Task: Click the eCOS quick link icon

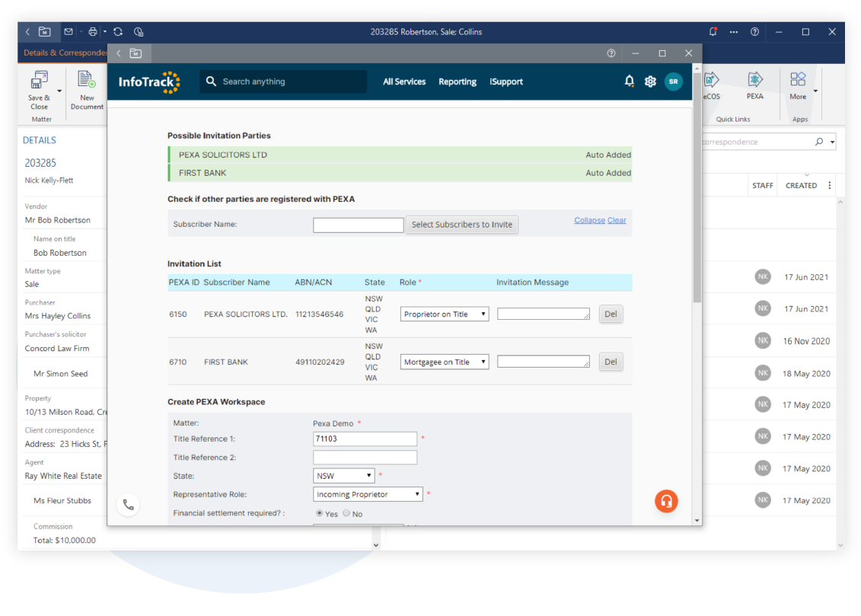Action: coord(711,80)
